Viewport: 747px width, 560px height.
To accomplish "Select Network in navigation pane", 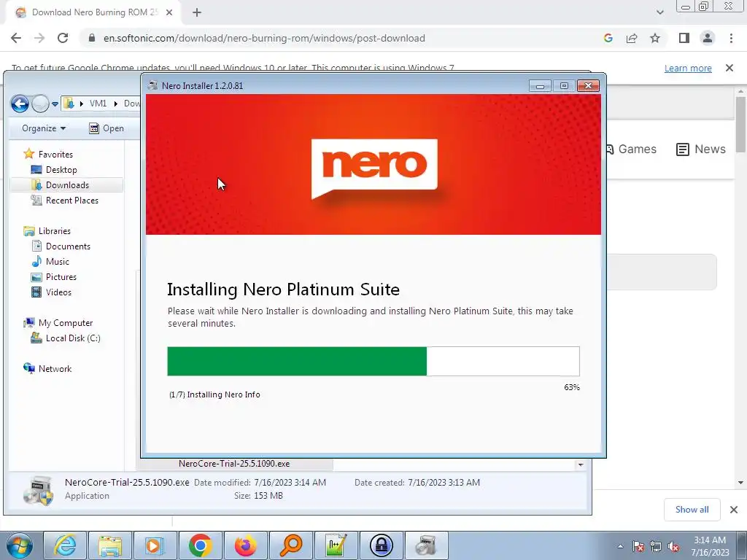I will (55, 368).
